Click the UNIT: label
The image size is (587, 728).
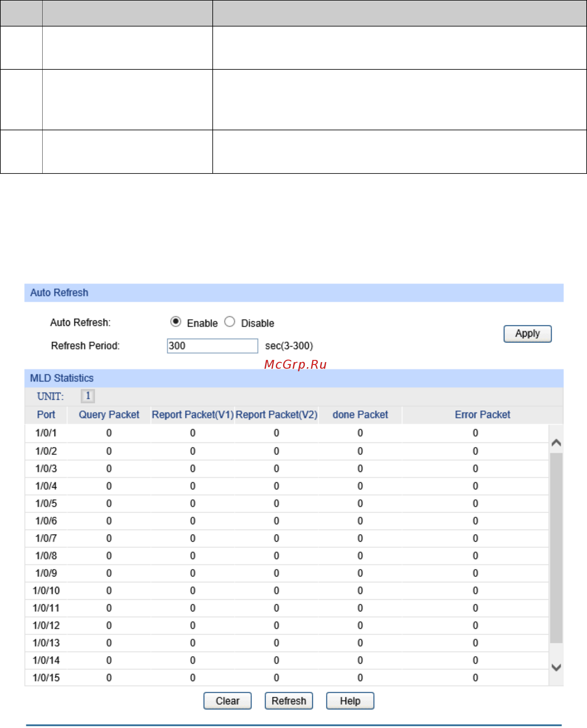50,396
